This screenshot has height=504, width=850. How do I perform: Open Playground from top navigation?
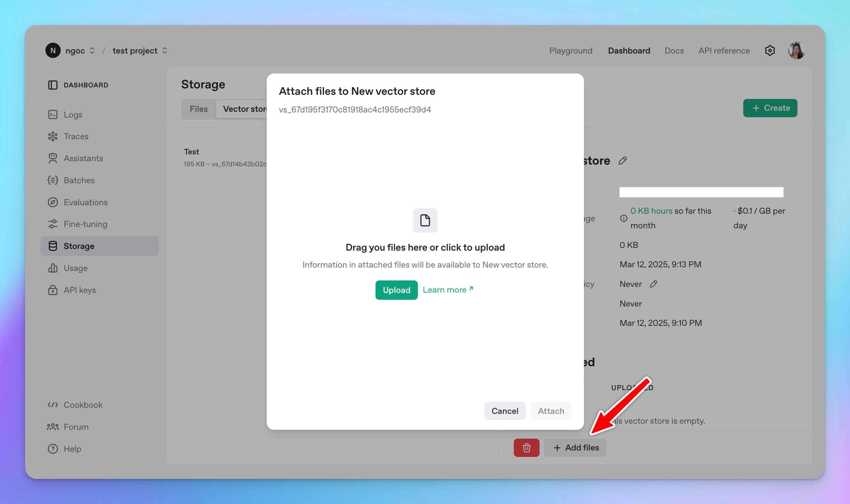pyautogui.click(x=570, y=50)
